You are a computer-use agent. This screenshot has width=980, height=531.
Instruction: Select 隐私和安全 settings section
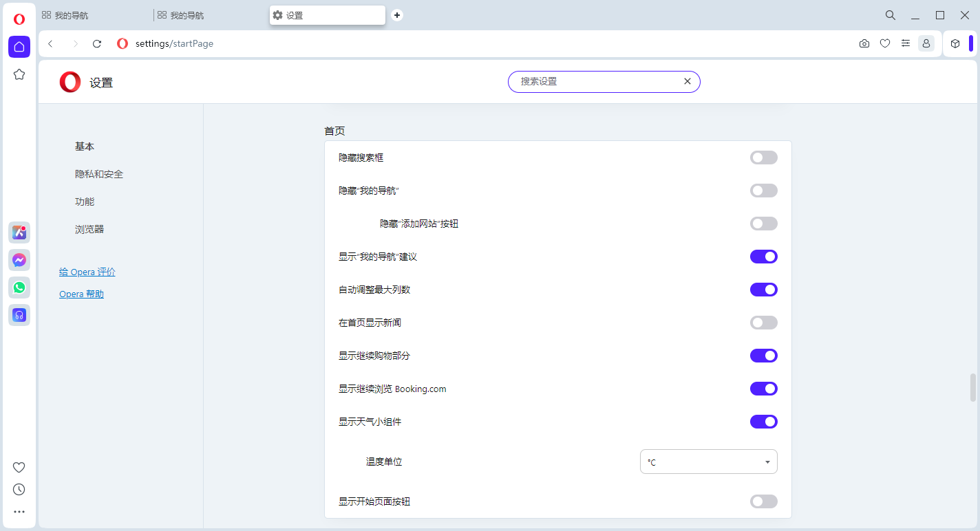pos(98,173)
